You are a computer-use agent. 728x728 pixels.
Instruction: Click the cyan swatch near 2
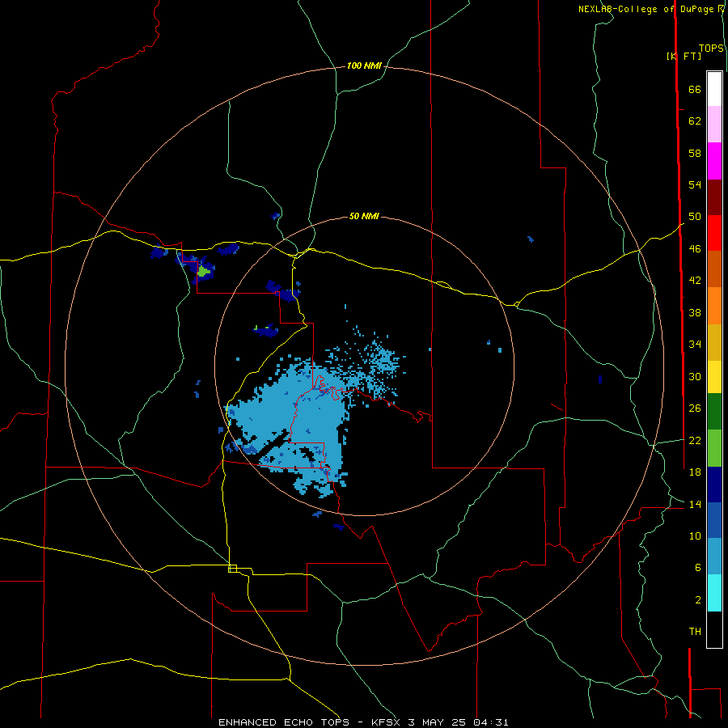click(x=714, y=593)
